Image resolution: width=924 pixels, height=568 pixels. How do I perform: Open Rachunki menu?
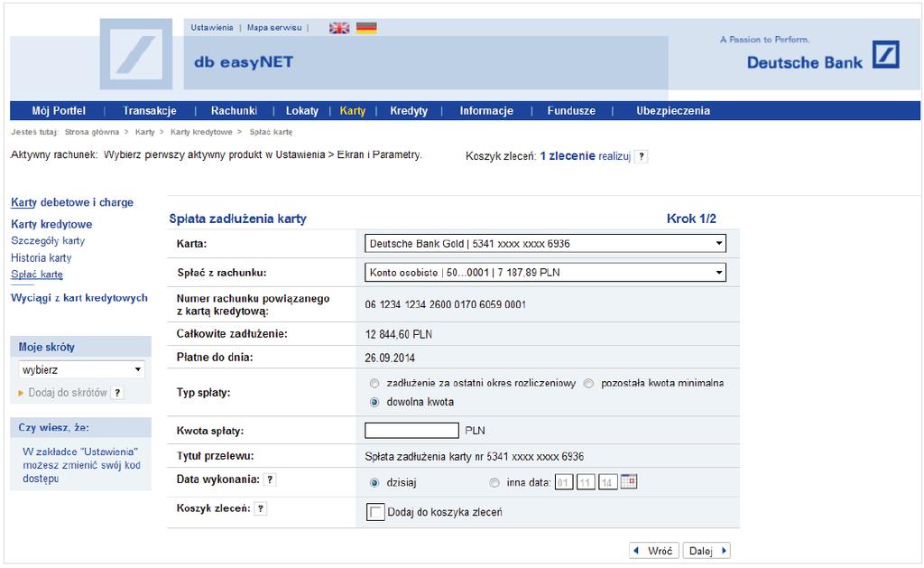pyautogui.click(x=234, y=111)
